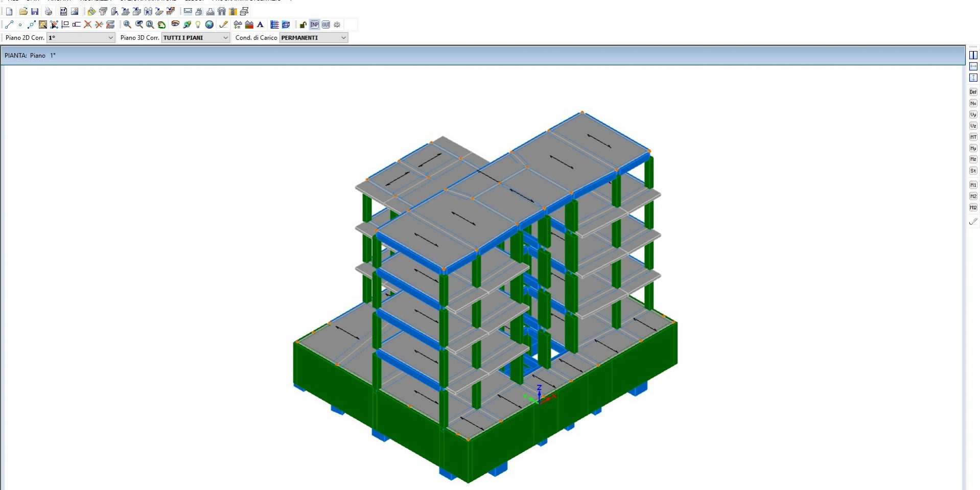
Task: Toggle the INP input display mode
Action: [314, 24]
